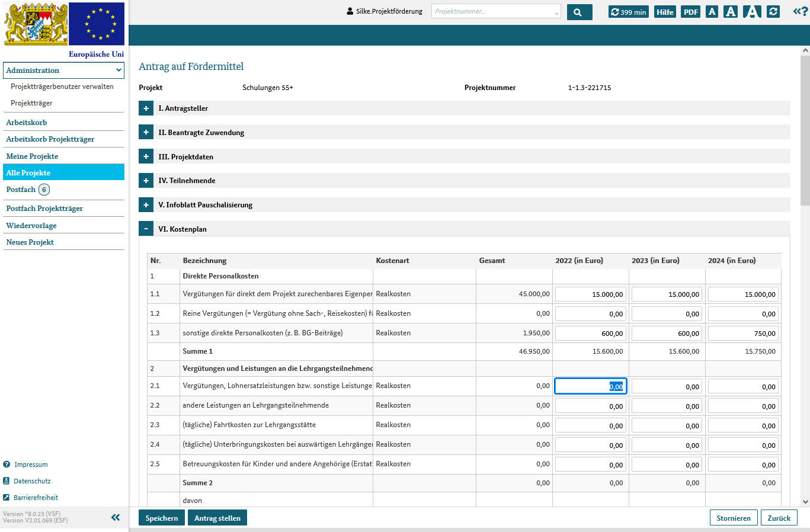Open Projektträgerbenutzer verwalten menu entry
Viewport: 810px width, 532px height.
click(x=62, y=86)
